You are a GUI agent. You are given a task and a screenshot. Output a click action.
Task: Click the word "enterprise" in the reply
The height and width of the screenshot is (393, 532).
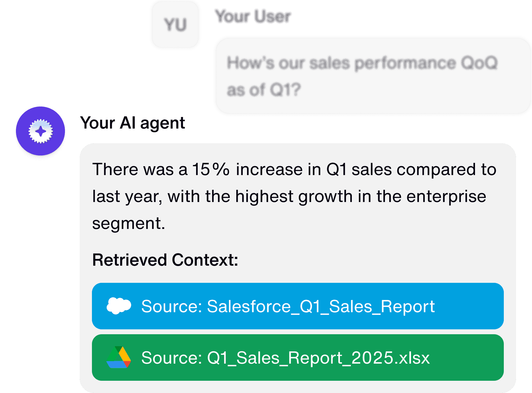click(x=446, y=196)
